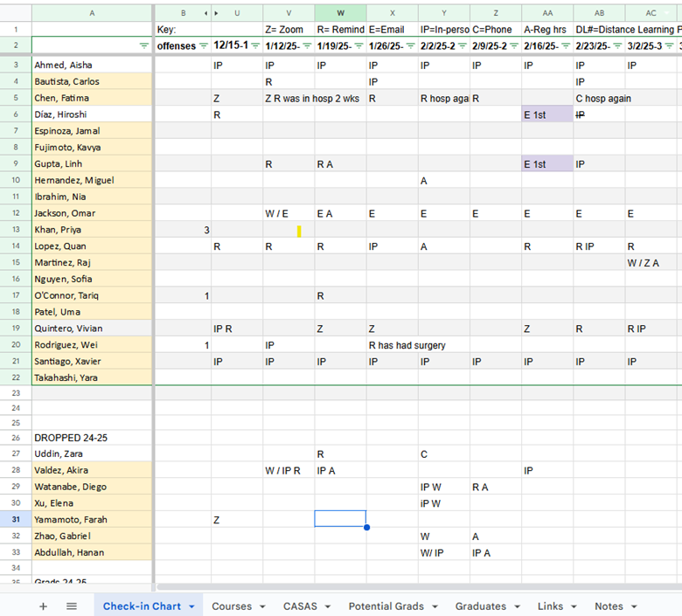Open the offenses column filter
Screen dimensions: 682x616
203,45
